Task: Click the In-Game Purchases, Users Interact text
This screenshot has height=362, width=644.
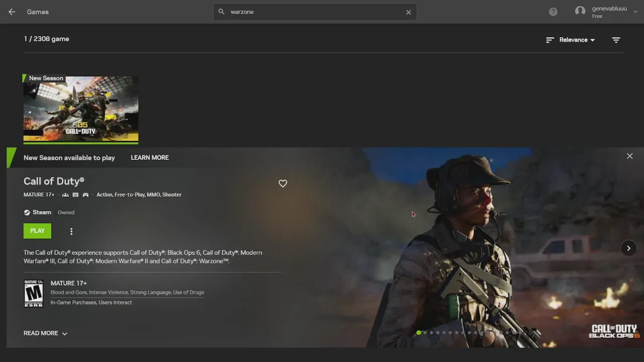Action: [91, 302]
